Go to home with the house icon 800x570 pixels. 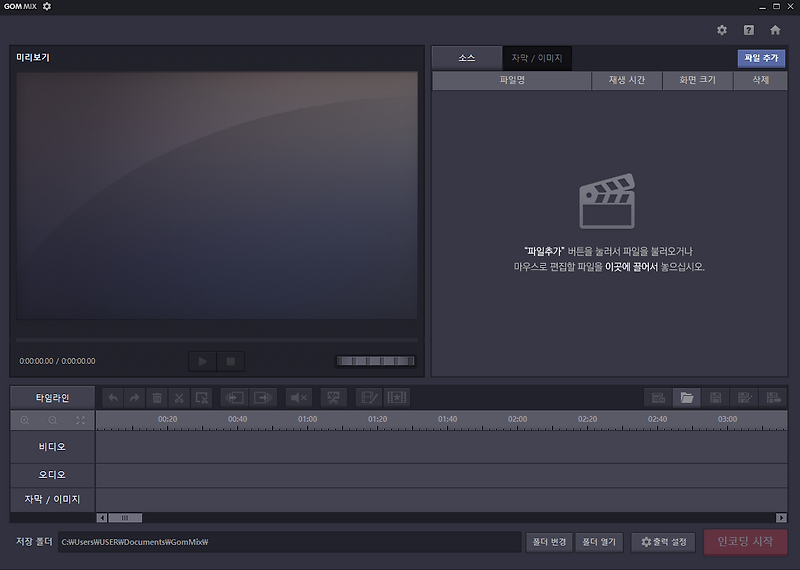[775, 30]
